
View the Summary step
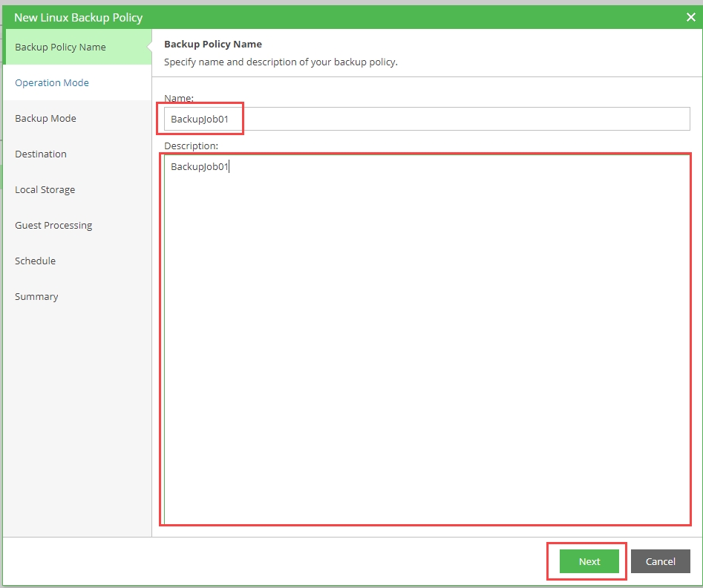tap(36, 297)
